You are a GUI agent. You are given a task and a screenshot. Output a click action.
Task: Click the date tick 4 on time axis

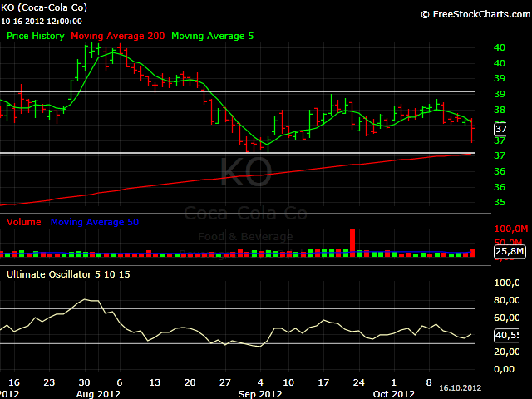click(260, 382)
